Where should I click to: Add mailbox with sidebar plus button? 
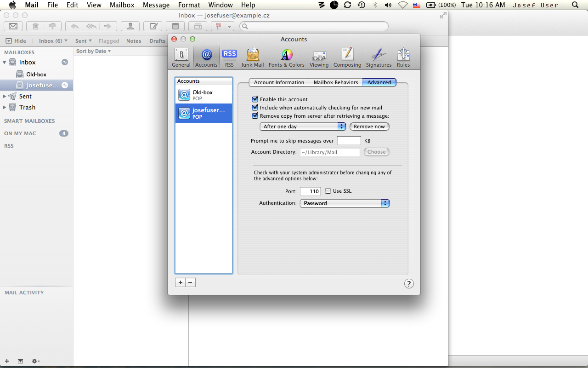tap(7, 361)
